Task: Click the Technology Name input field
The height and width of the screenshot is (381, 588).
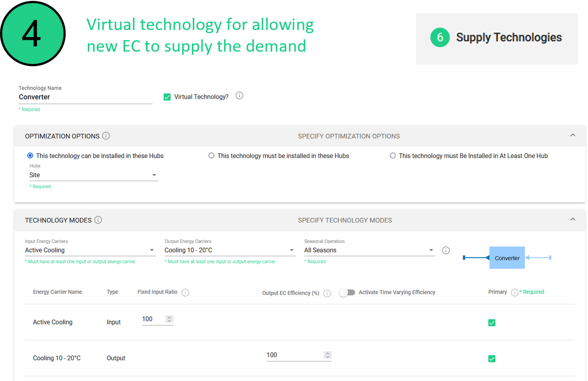Action: tap(85, 97)
